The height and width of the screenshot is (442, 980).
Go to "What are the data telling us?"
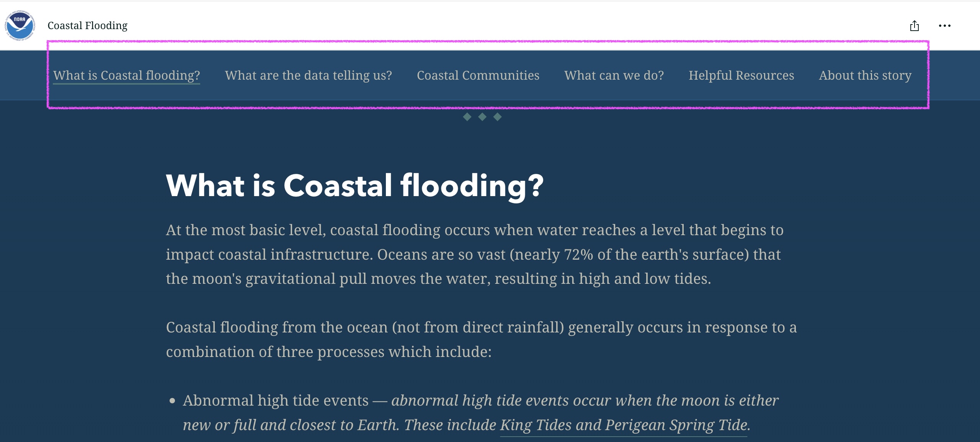[308, 75]
